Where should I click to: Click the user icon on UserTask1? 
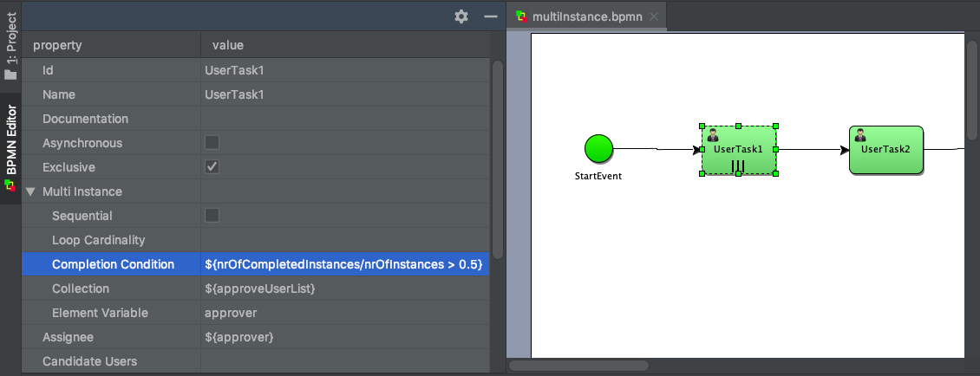click(x=713, y=135)
